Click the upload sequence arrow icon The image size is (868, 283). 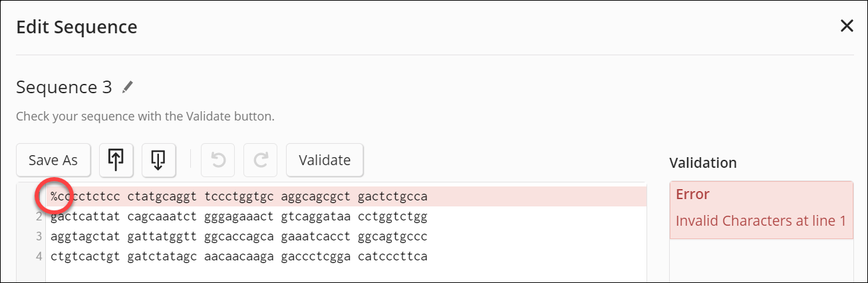pos(116,160)
